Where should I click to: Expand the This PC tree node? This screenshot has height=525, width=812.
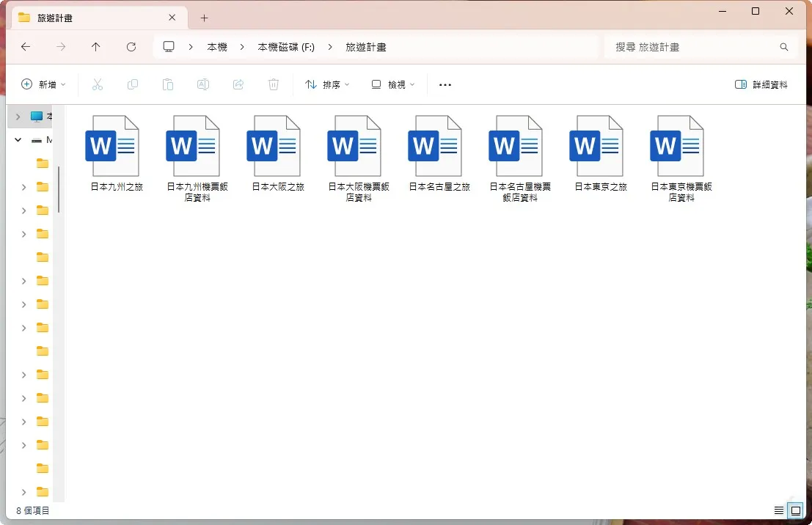[x=18, y=117]
